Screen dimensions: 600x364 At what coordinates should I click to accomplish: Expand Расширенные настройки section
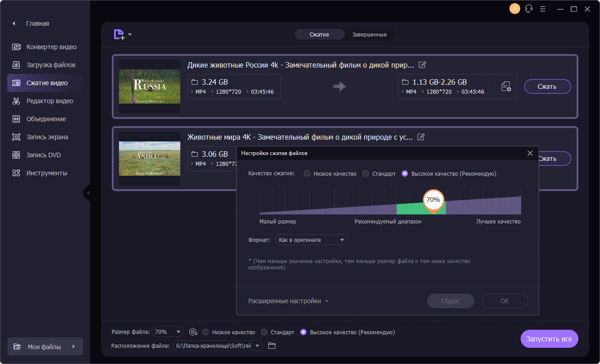click(x=289, y=301)
